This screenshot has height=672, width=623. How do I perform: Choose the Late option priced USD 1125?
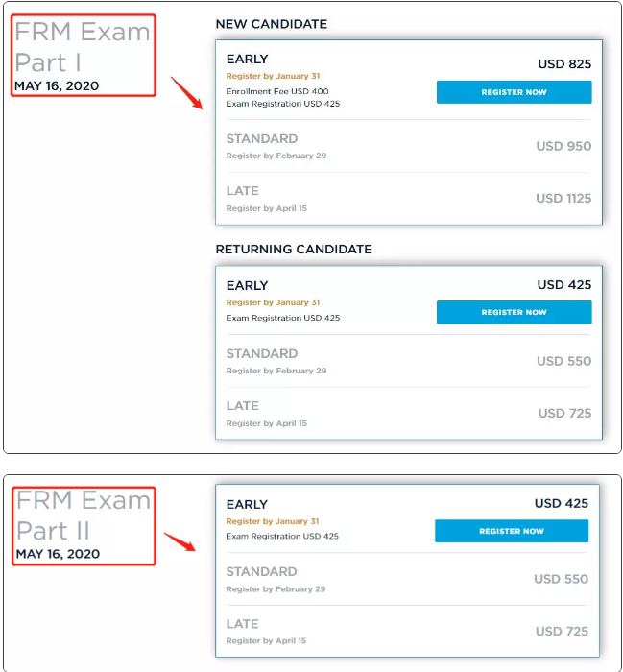[408, 199]
